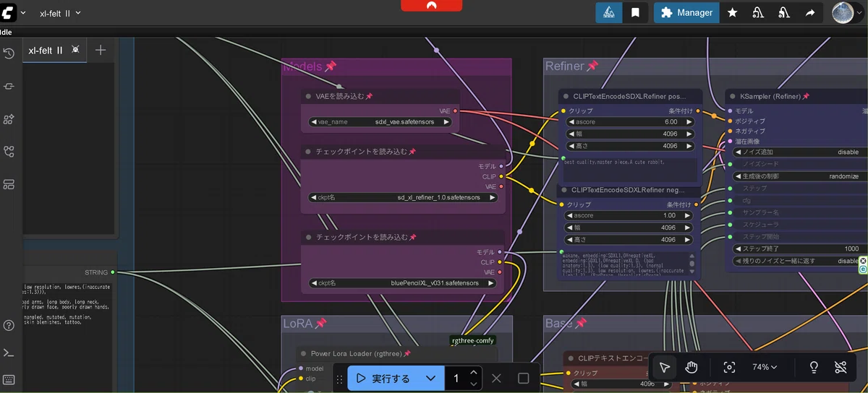Image resolution: width=868 pixels, height=393 pixels.
Task: Grab the dotted drag handle of run toolbar
Action: 340,379
